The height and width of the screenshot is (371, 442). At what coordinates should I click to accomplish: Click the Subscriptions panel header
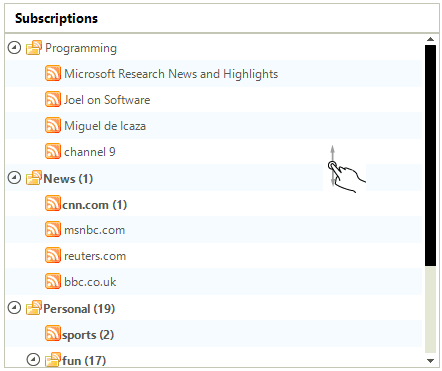[222, 18]
